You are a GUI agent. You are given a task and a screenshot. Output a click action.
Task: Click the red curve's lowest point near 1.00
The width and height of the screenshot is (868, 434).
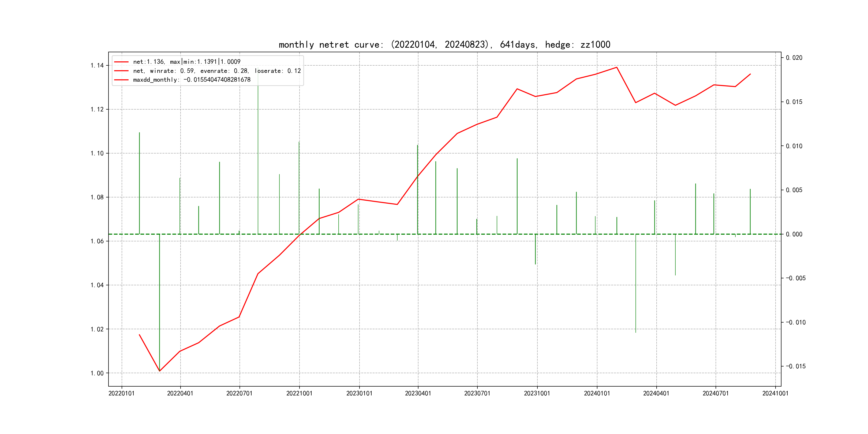(x=159, y=371)
